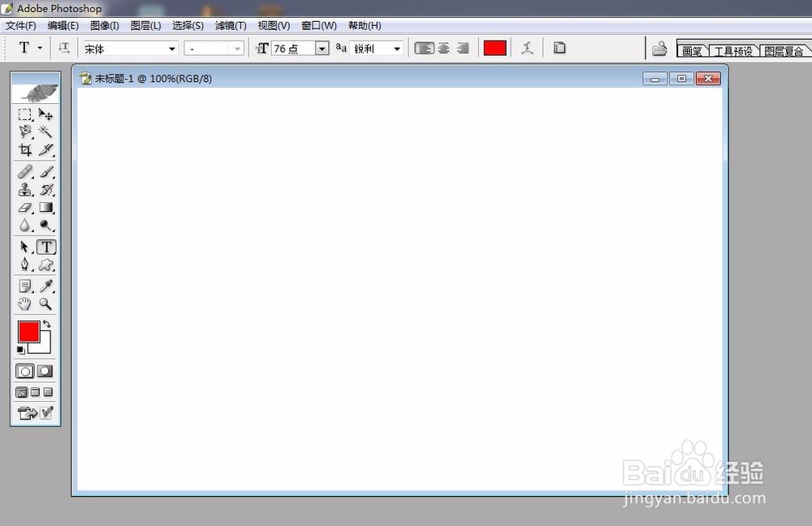Open the anti-aliasing dropdown showing 锐利
The image size is (812, 526).
[x=377, y=49]
